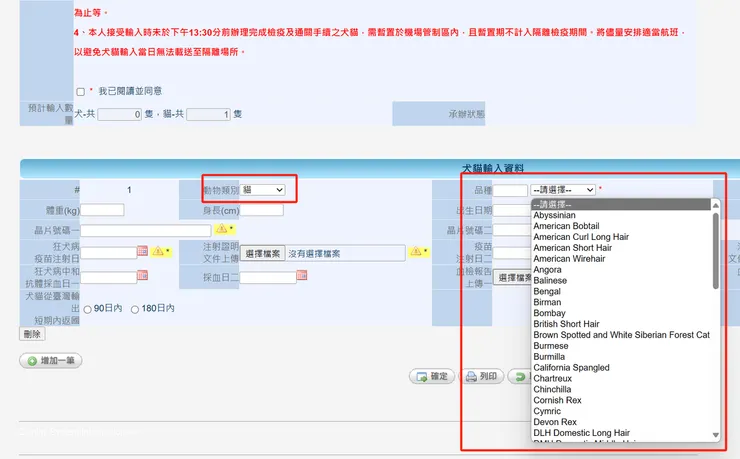Click 選擇檔案 button for 注射證明文件上傳
The width and height of the screenshot is (740, 459).
coord(263,253)
